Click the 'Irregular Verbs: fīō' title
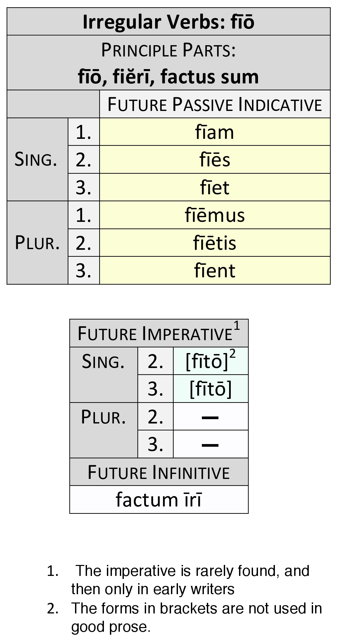The height and width of the screenshot is (644, 337). (168, 22)
